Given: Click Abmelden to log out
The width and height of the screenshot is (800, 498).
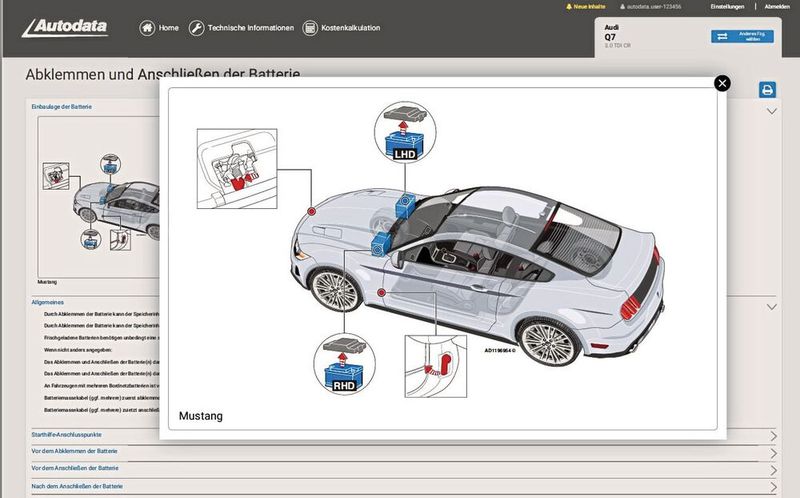Looking at the screenshot, I should [777, 7].
